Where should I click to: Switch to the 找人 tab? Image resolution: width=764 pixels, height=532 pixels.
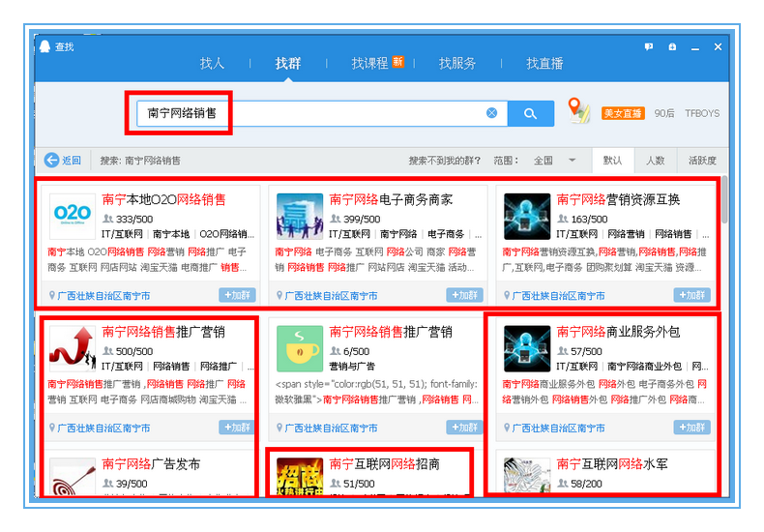pyautogui.click(x=212, y=63)
